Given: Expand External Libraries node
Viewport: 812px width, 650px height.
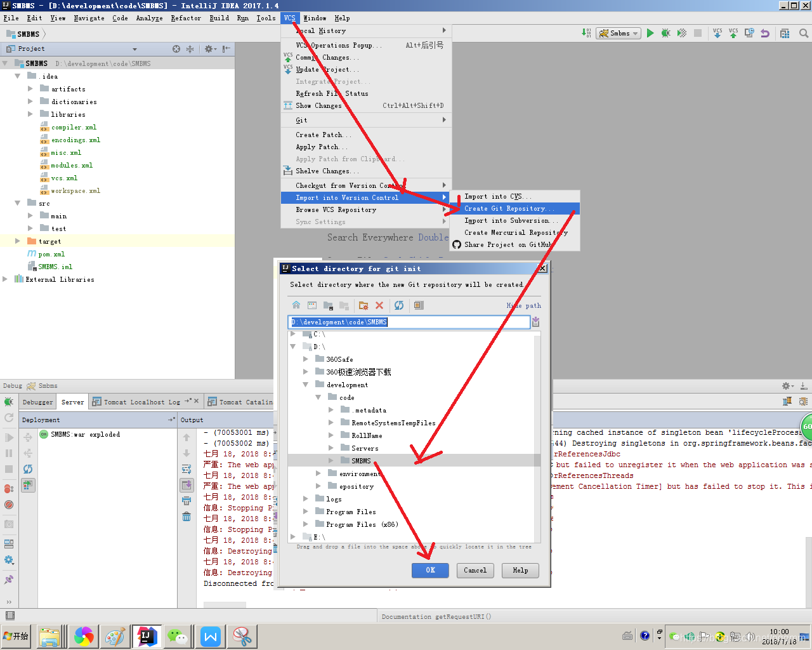Looking at the screenshot, I should [5, 279].
